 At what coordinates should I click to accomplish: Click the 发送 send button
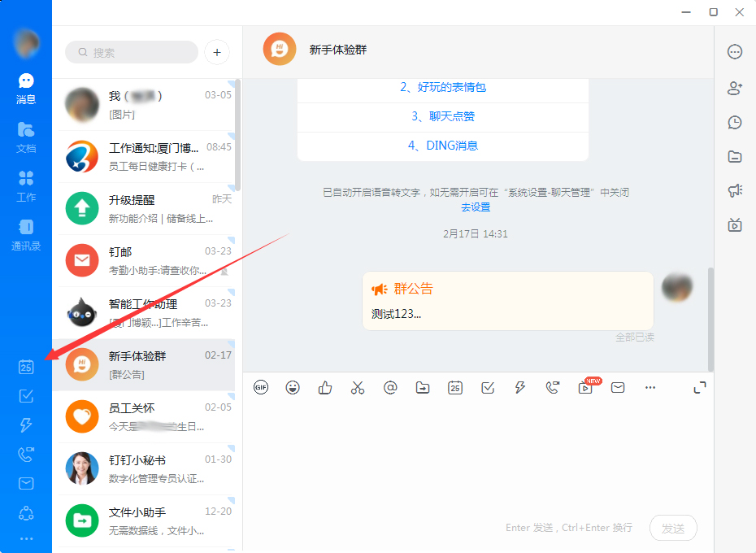[673, 528]
